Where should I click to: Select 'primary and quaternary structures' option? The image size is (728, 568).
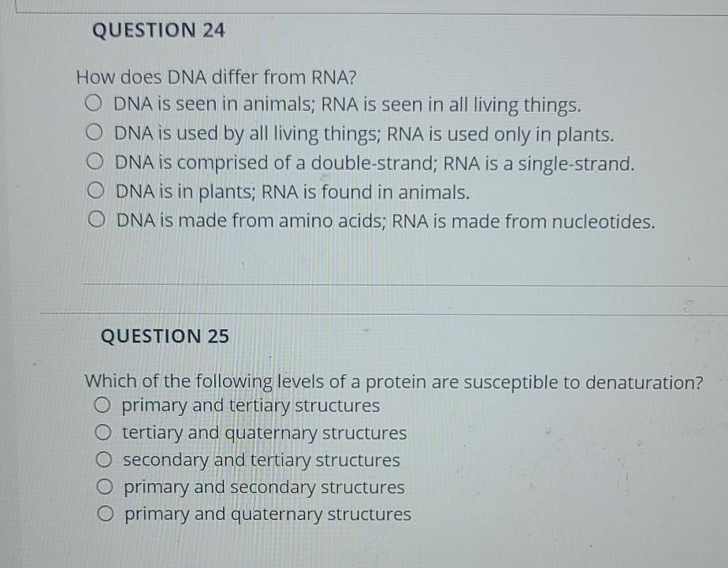(103, 514)
